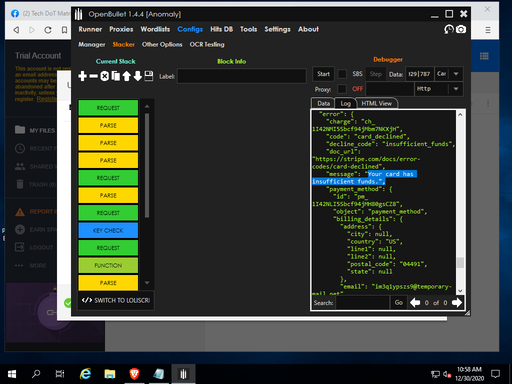The width and height of the screenshot is (512, 384).
Task: Toggle the Proxy checkbox
Action: pyautogui.click(x=342, y=89)
